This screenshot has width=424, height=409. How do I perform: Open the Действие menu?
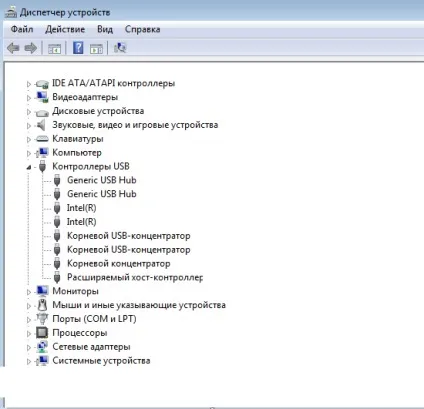65,29
